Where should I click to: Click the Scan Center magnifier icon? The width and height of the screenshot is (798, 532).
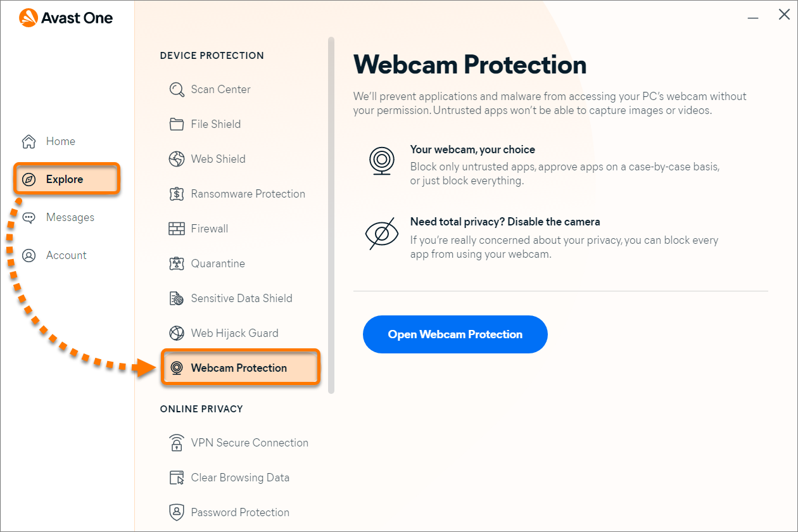[177, 89]
